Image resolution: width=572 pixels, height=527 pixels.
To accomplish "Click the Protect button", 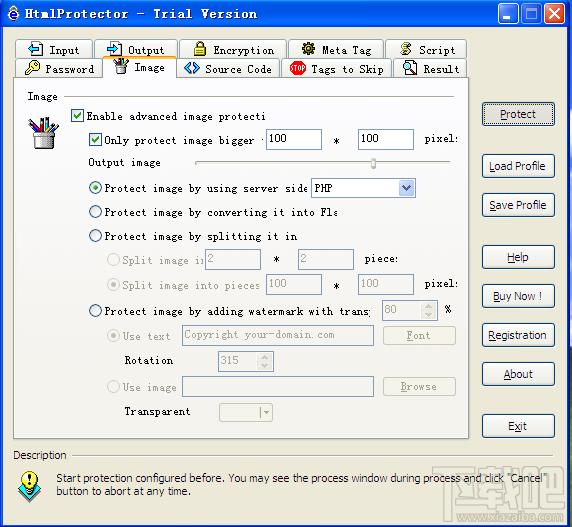I will click(518, 115).
